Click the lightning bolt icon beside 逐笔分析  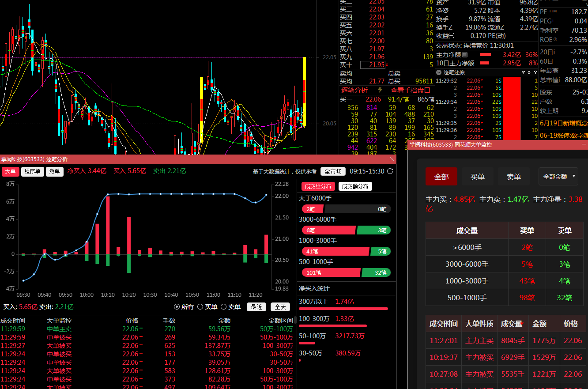[x=380, y=90]
